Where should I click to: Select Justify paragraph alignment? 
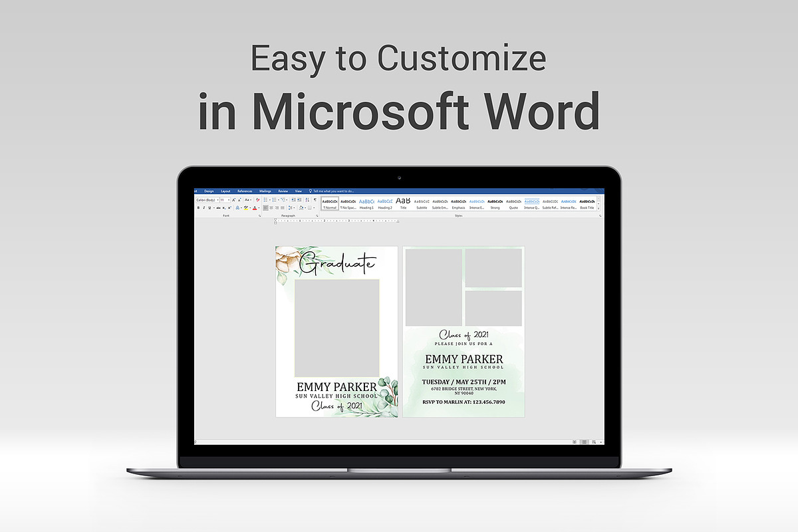pyautogui.click(x=283, y=208)
